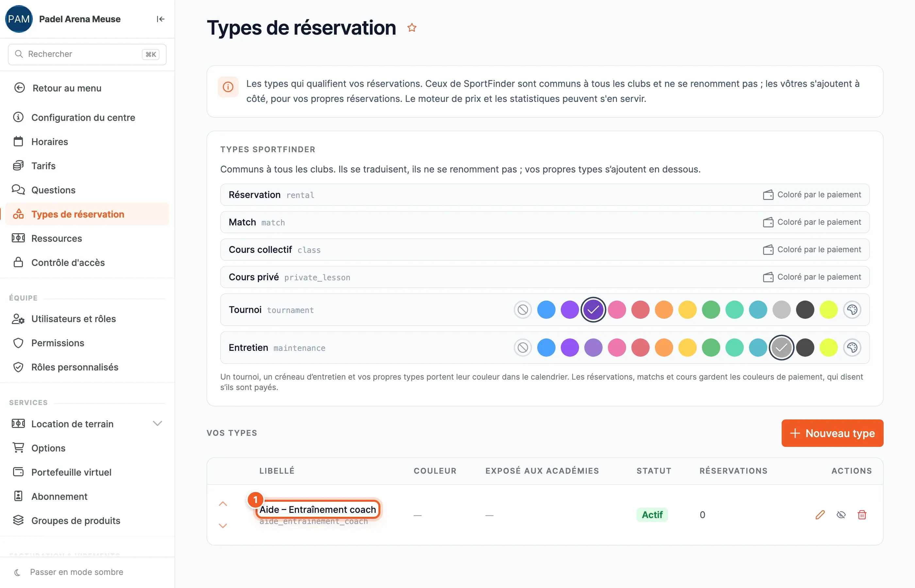Image resolution: width=915 pixels, height=588 pixels.
Task: Select no-color option for Tournoi
Action: click(x=523, y=310)
